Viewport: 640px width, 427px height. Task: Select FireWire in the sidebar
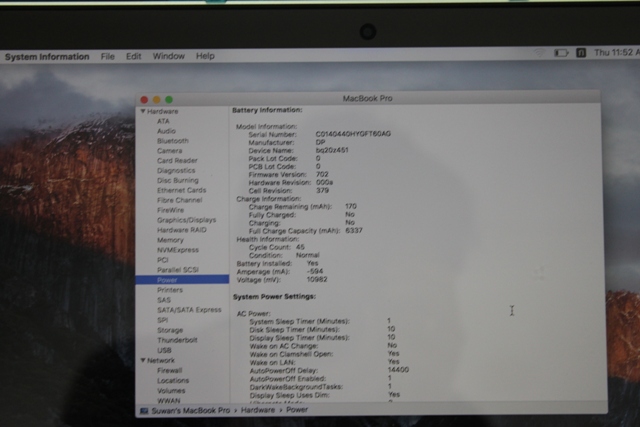tap(171, 210)
